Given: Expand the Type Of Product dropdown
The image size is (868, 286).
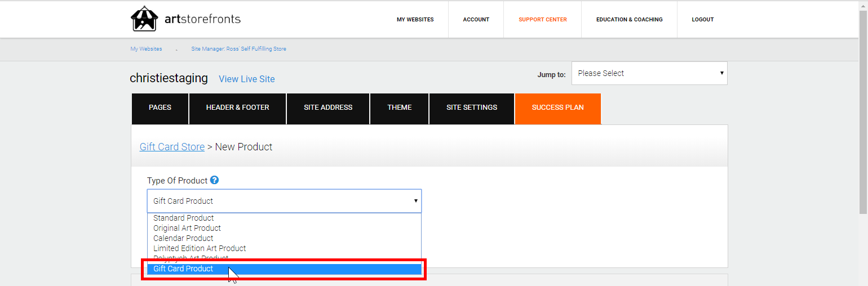Looking at the screenshot, I should [284, 201].
